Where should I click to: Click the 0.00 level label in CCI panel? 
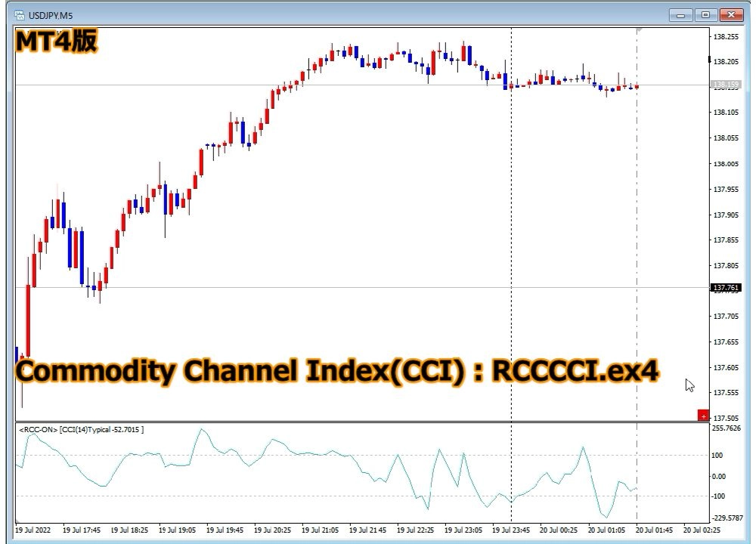tap(720, 475)
